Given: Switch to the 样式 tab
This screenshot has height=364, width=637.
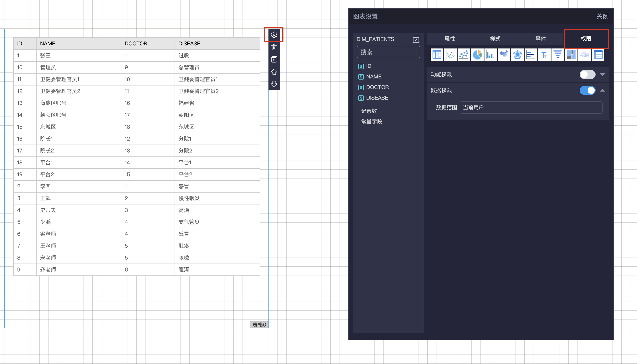Looking at the screenshot, I should click(495, 39).
